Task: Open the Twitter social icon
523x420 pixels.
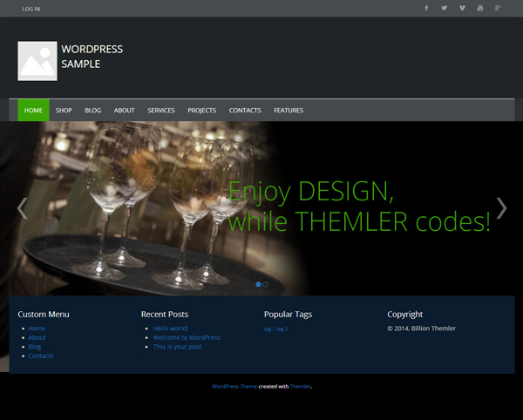Action: click(x=444, y=9)
